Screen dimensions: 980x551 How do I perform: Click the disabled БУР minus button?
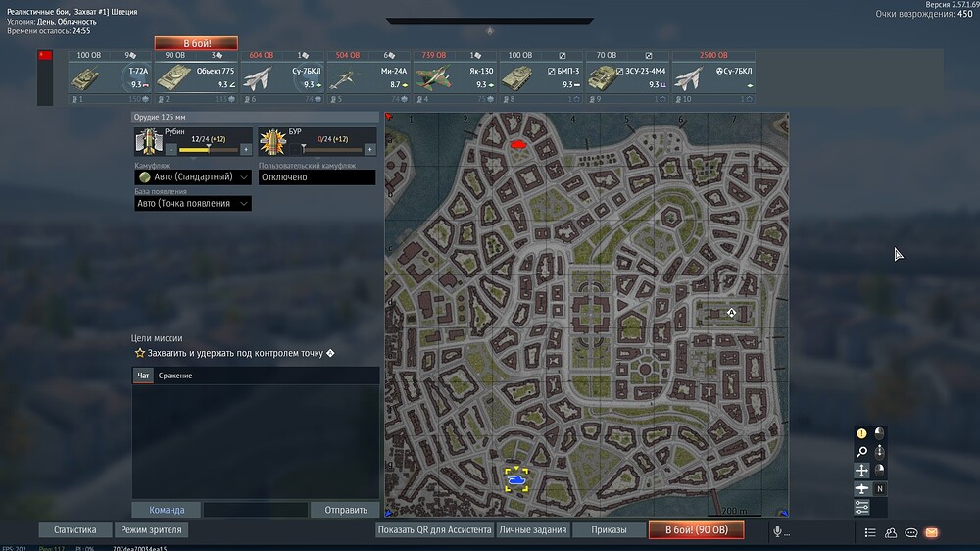click(x=295, y=149)
